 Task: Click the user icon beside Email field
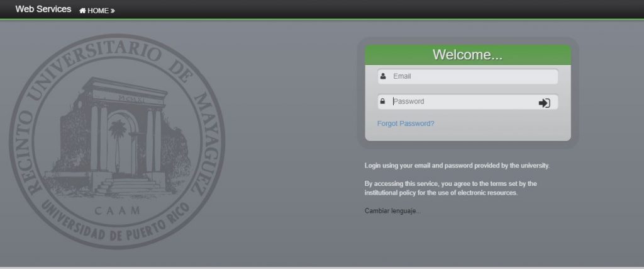pyautogui.click(x=383, y=76)
